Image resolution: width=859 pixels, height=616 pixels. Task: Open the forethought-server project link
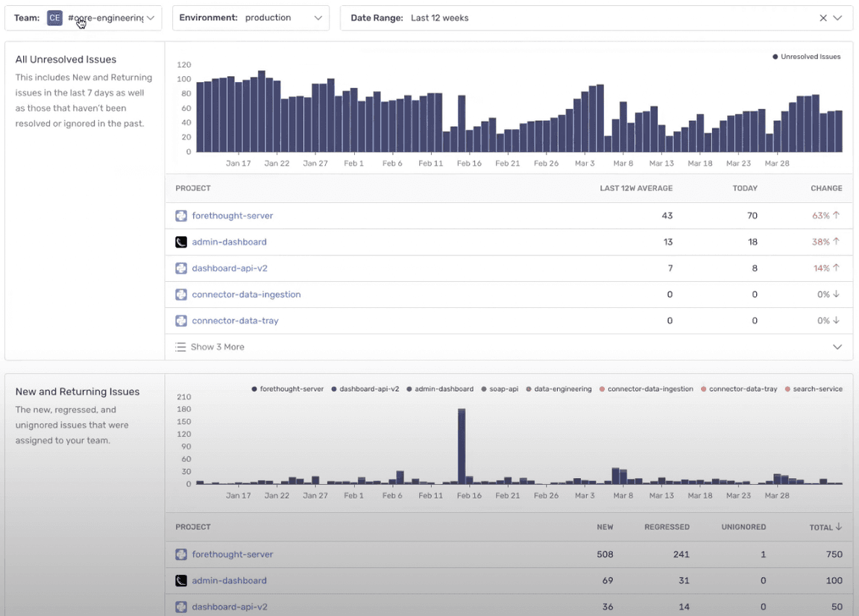233,216
